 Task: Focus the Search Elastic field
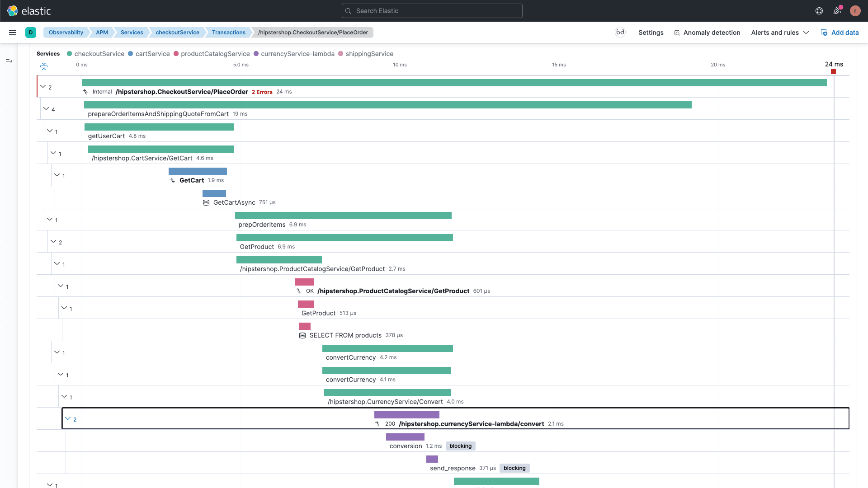(432, 11)
